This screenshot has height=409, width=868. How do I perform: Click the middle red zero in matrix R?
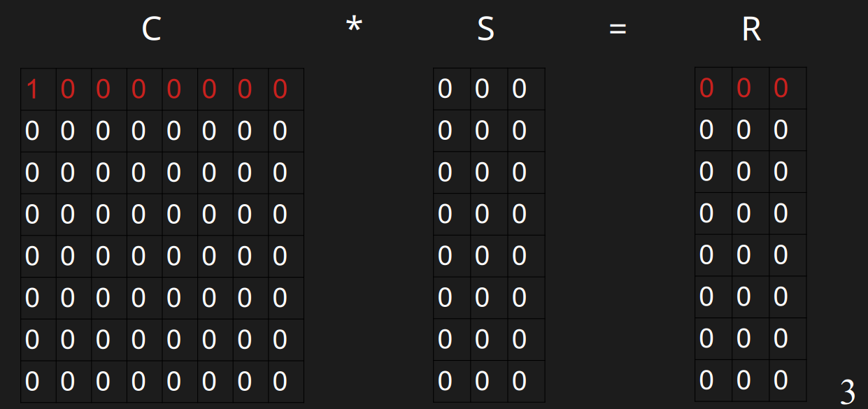(x=744, y=88)
